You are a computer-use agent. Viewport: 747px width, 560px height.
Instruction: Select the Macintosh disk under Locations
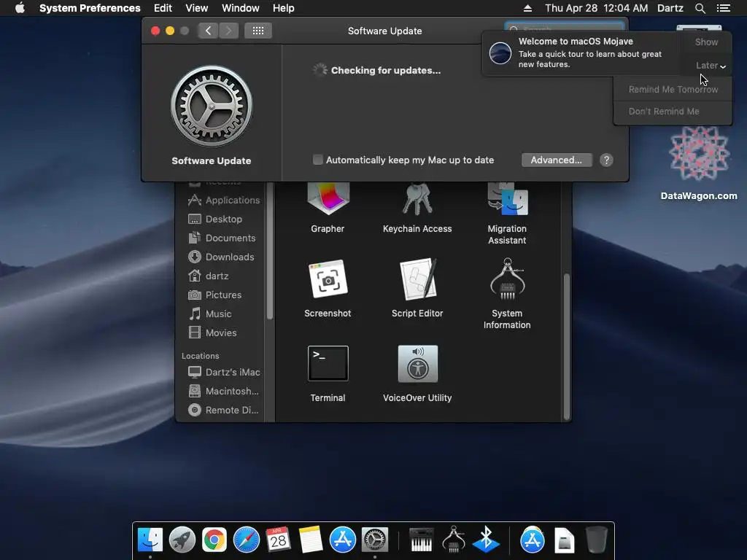coord(224,391)
